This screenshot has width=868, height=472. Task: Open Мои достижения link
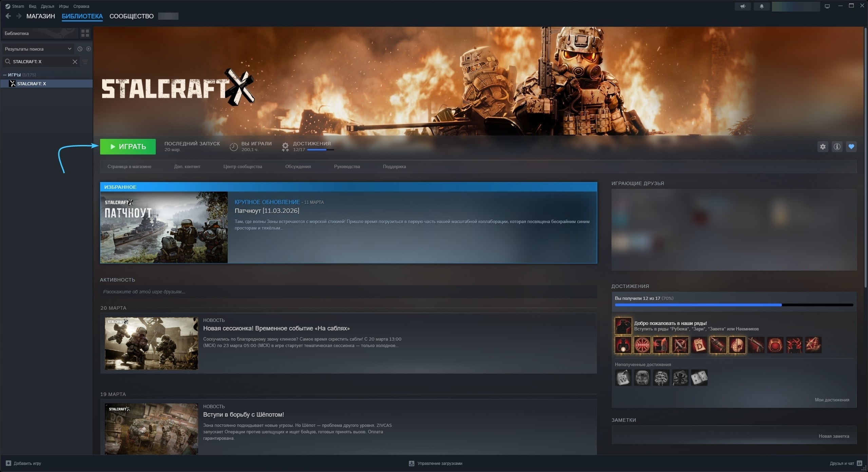pyautogui.click(x=832, y=400)
